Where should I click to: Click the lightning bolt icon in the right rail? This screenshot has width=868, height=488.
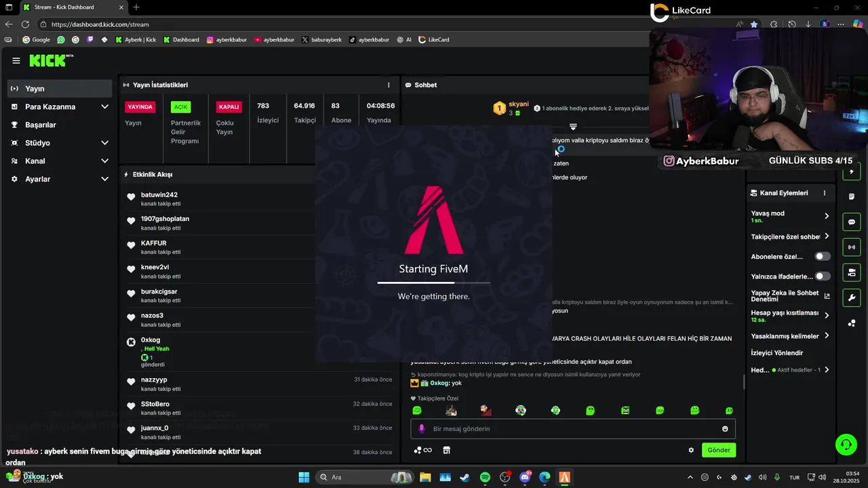(x=852, y=171)
